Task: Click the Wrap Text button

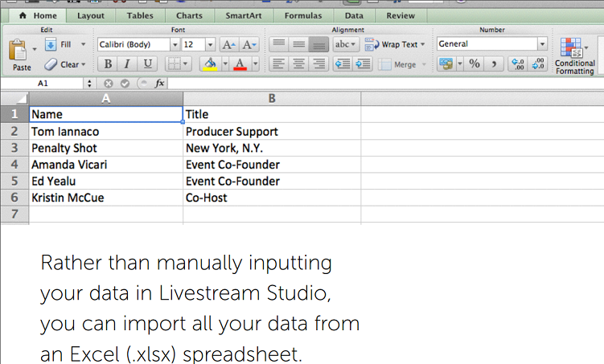Action: click(x=393, y=45)
